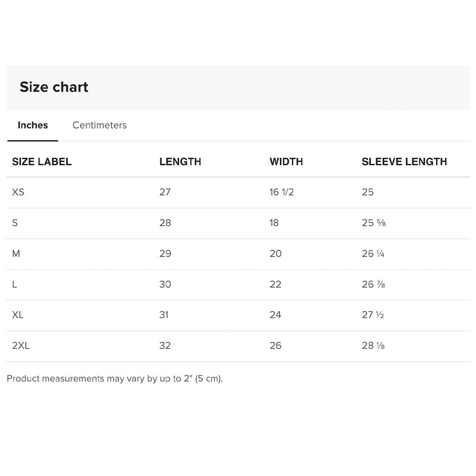The width and height of the screenshot is (476, 476).
Task: Click the 28 ⅛ sleeve length value
Action: 373,346
